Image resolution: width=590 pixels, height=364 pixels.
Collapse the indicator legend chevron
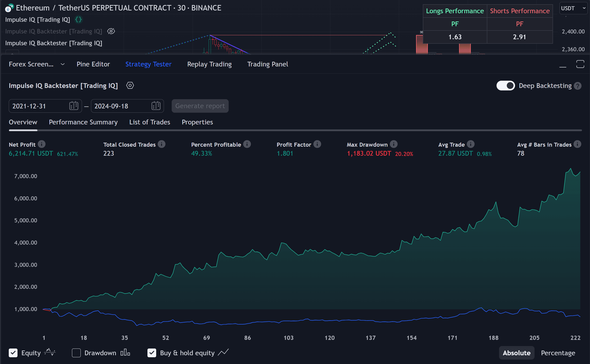12,52
